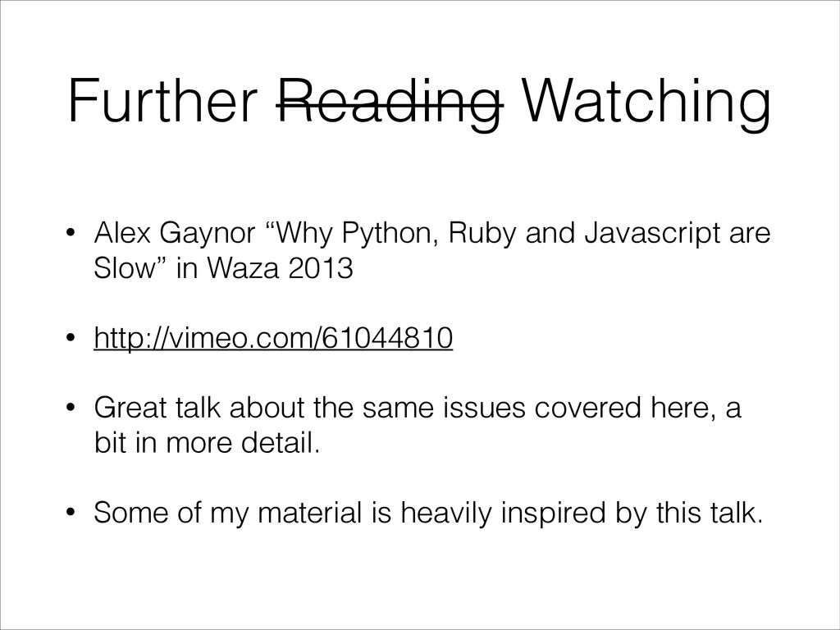Click the "Some of my material" sentence
The width and height of the screenshot is (840, 630).
[x=428, y=513]
